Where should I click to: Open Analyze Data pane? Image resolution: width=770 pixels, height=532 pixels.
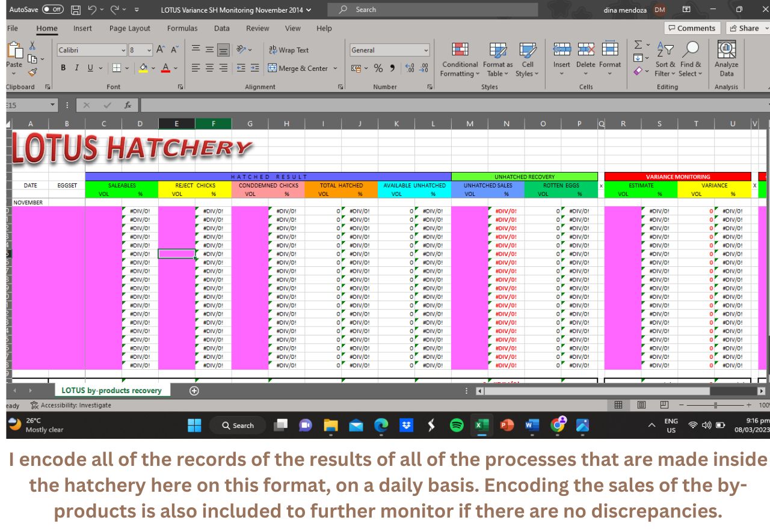[726, 59]
